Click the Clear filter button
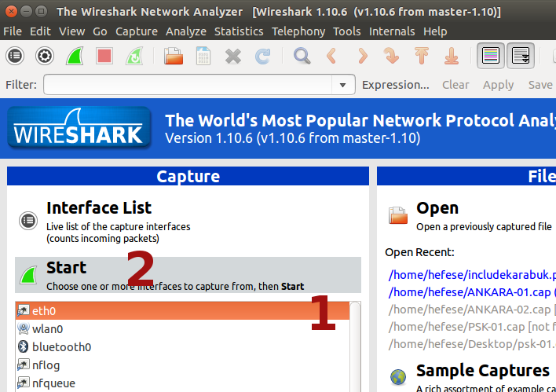 [455, 85]
